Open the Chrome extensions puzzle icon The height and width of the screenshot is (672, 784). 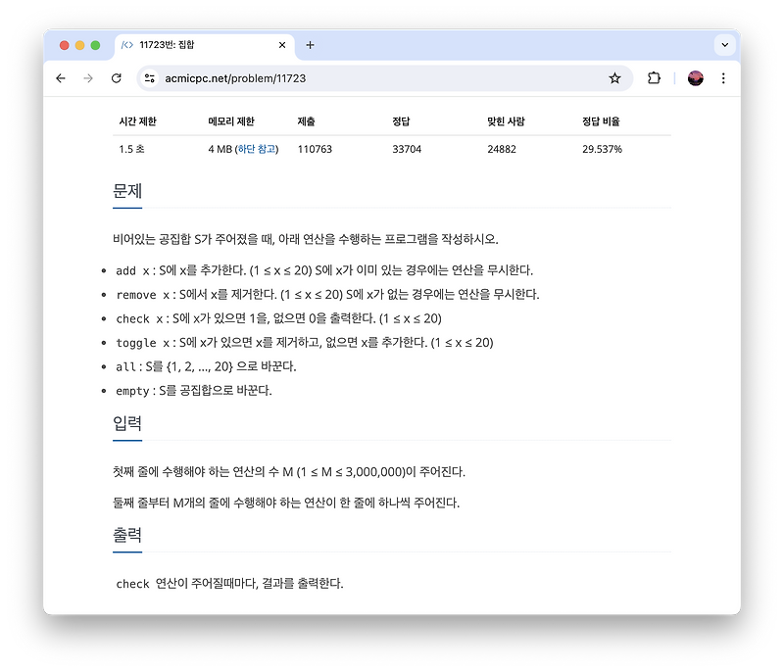click(654, 79)
